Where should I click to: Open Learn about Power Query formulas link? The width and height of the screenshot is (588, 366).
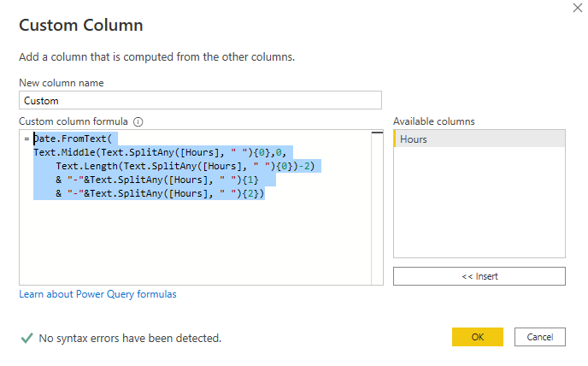(97, 294)
